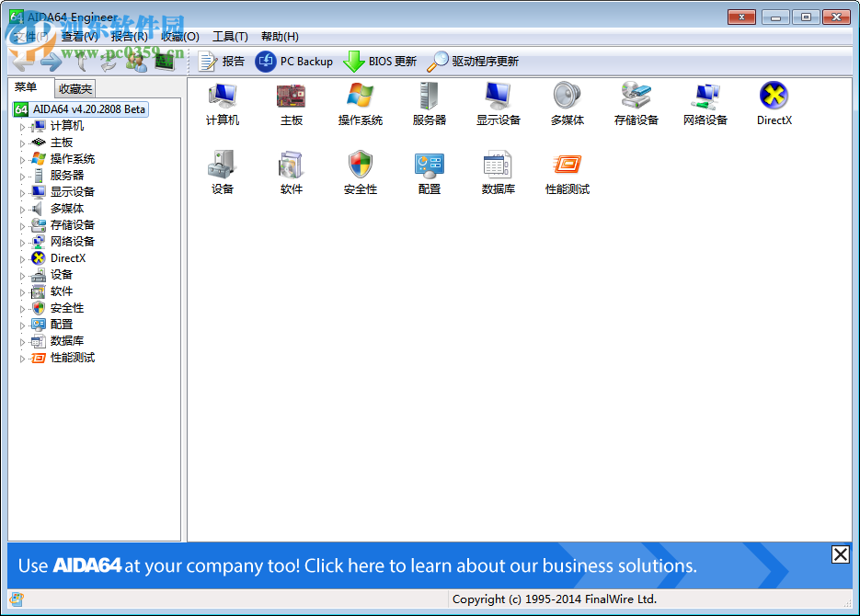Select 数据库 in the tree
Image resolution: width=860 pixels, height=616 pixels.
coord(67,341)
